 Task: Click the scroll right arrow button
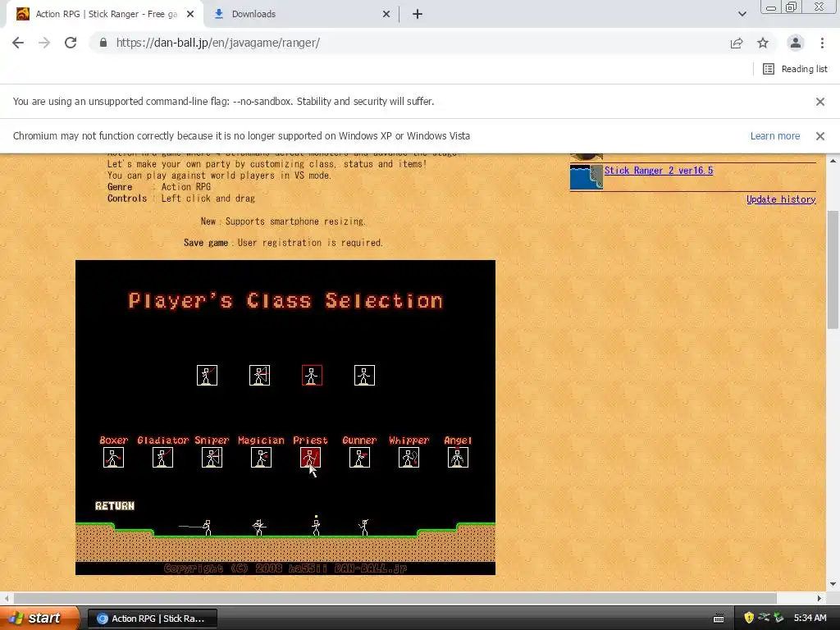pos(819,598)
